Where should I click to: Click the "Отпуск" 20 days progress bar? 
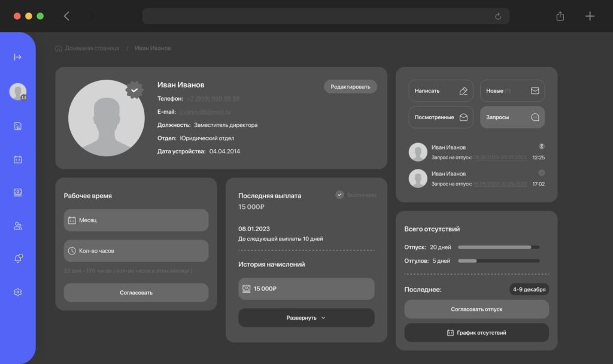click(498, 247)
